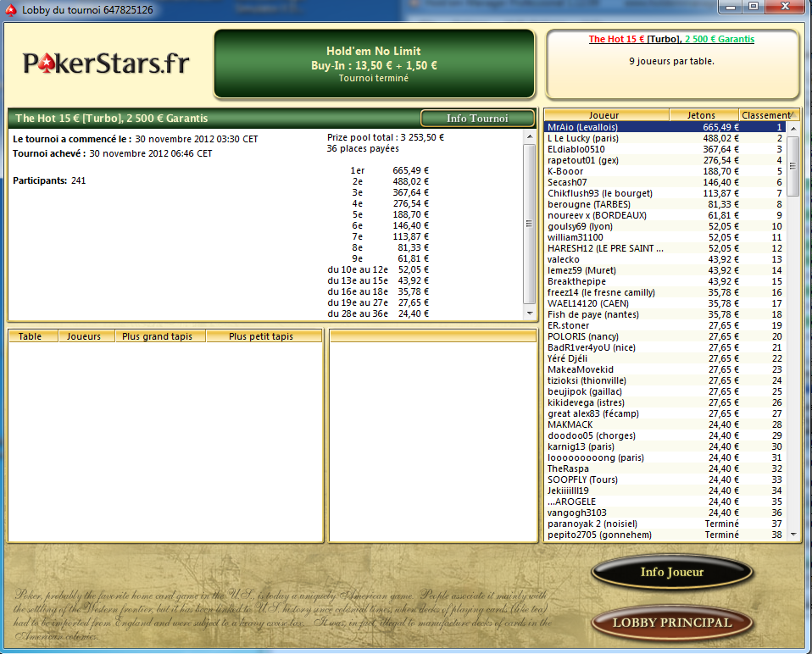Select player kikidevega (istres)
Image resolution: width=812 pixels, height=654 pixels.
(x=665, y=403)
